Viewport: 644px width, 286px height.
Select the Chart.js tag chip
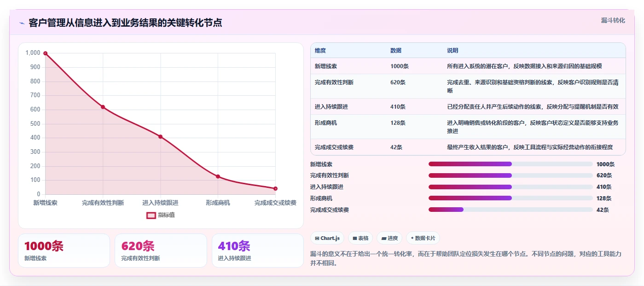click(x=327, y=238)
